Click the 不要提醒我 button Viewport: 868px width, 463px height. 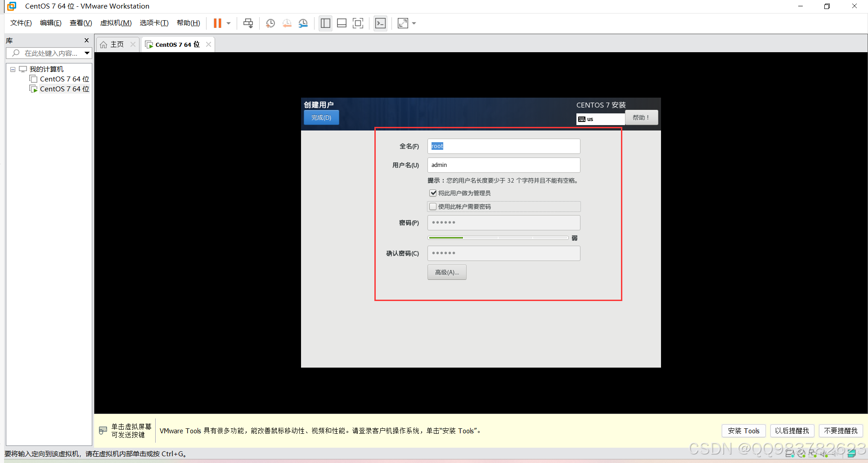coord(841,431)
